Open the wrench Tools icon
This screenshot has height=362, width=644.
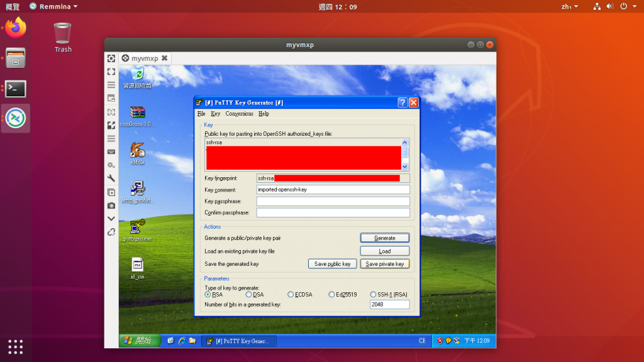point(111,178)
